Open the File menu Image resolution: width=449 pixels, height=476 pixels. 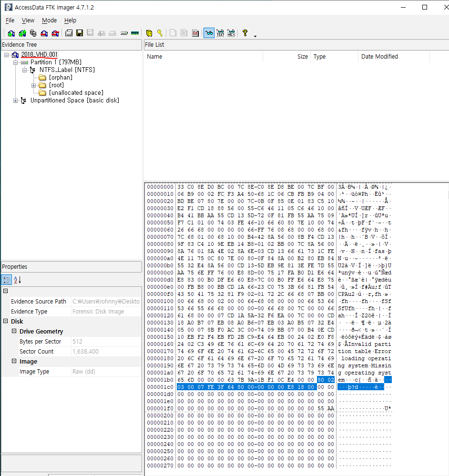[10, 20]
